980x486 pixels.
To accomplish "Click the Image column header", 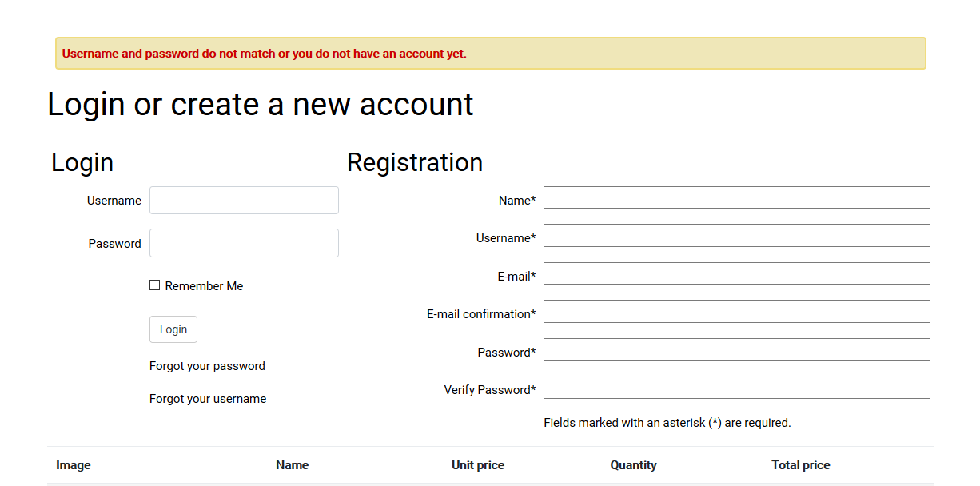I will click(74, 465).
